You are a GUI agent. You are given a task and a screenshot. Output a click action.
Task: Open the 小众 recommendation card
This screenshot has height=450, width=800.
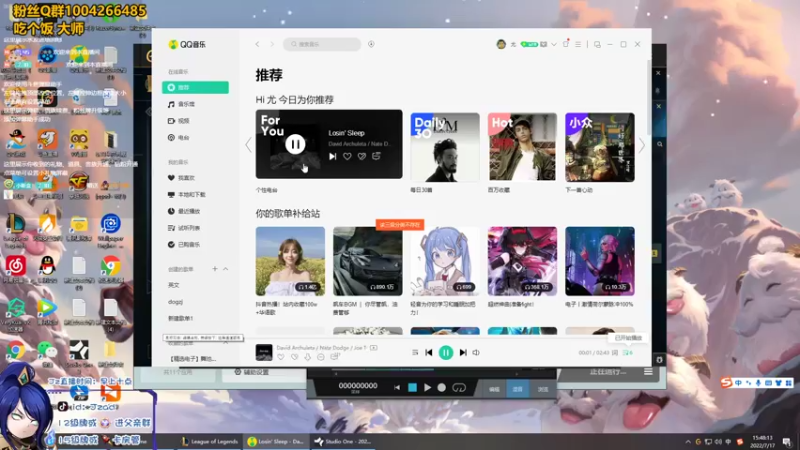pyautogui.click(x=600, y=147)
